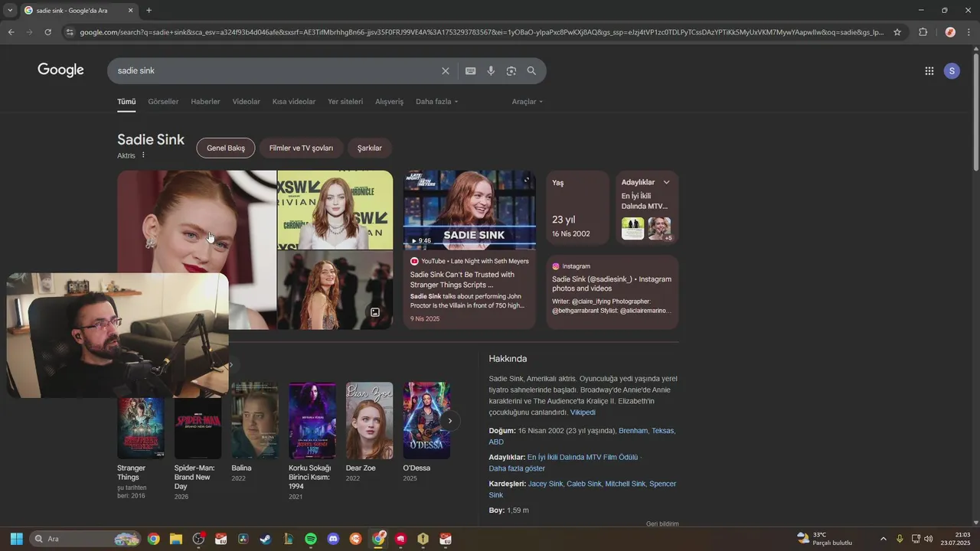Open Google Lens image search
The width and height of the screenshot is (980, 551).
click(511, 70)
